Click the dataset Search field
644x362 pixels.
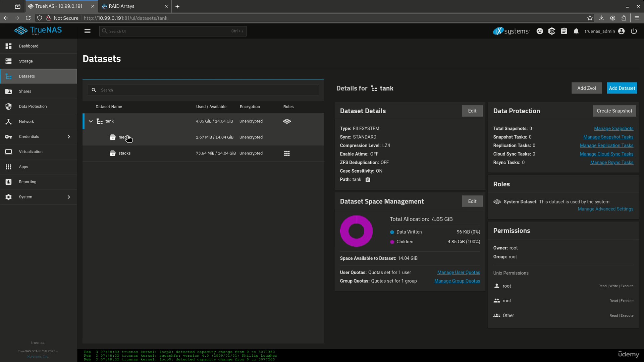[x=203, y=90]
